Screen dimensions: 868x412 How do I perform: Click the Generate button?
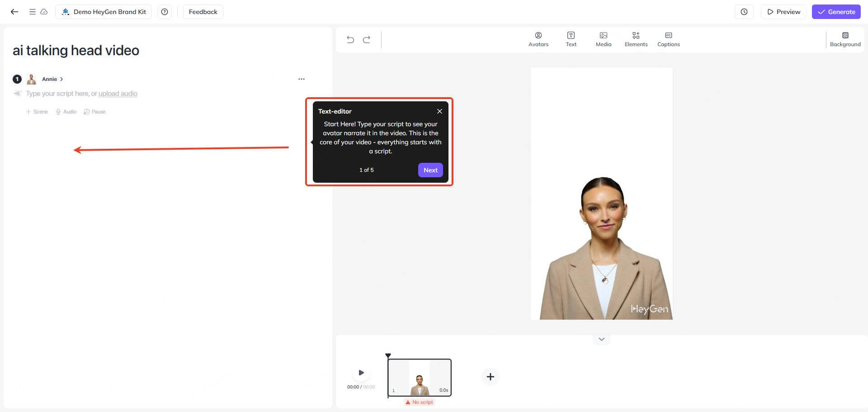[836, 12]
